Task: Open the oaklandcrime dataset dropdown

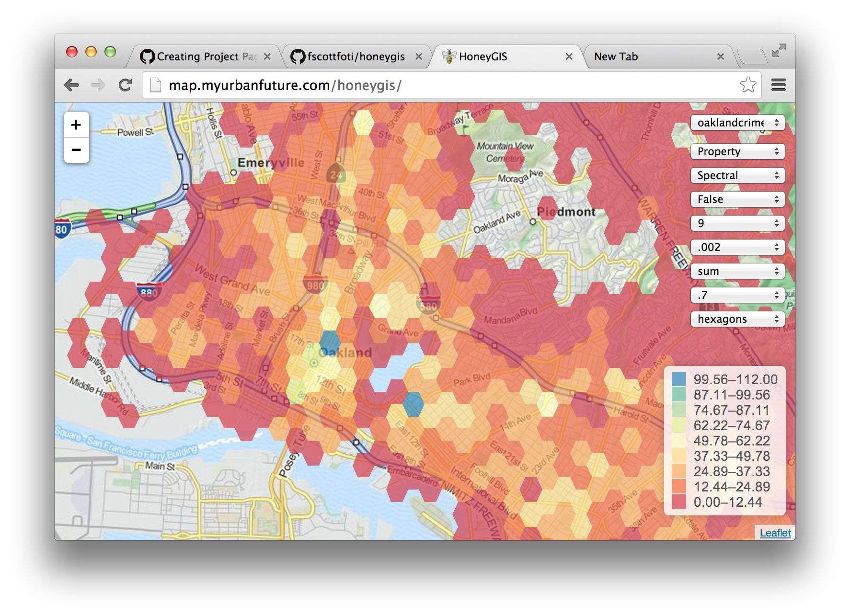Action: pos(737,123)
